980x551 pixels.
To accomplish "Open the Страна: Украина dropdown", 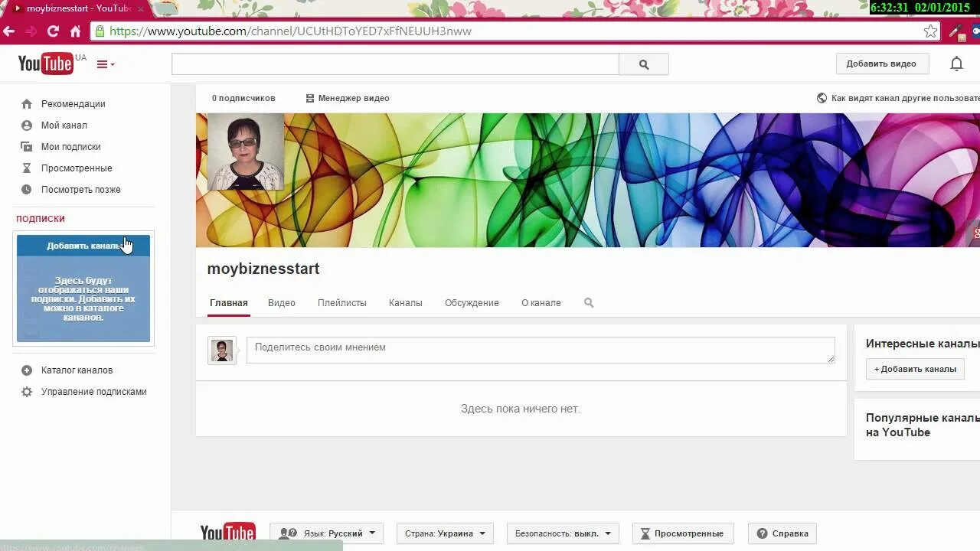I will click(445, 533).
